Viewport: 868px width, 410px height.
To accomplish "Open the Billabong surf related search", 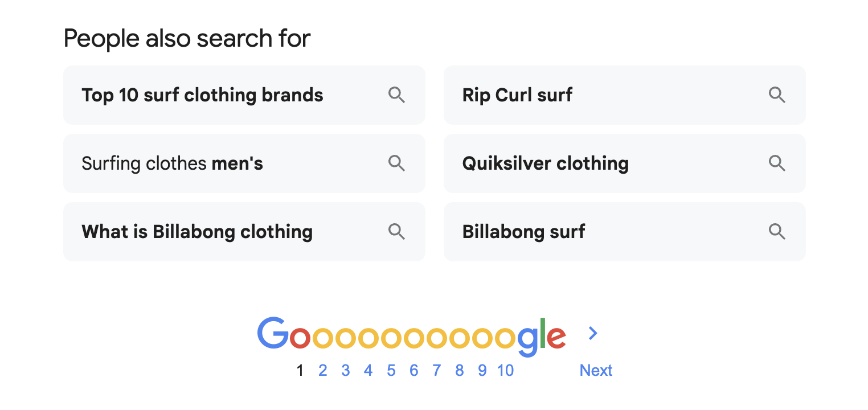I will point(523,232).
